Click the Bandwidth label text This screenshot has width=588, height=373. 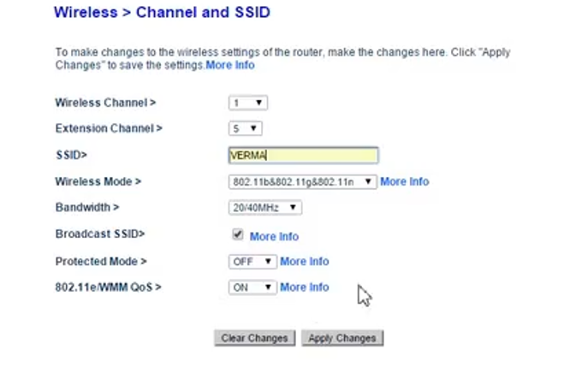[86, 207]
